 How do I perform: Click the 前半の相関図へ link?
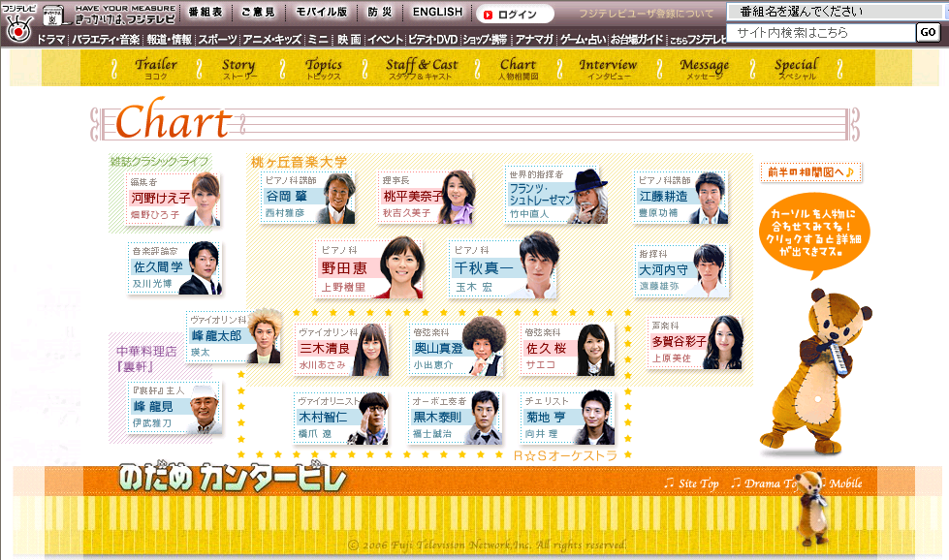(811, 172)
